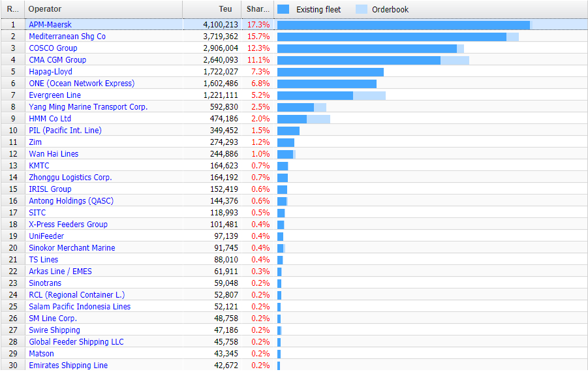This screenshot has width=588, height=374.
Task: Open the X-Press Feeders Group link
Action: click(x=69, y=225)
